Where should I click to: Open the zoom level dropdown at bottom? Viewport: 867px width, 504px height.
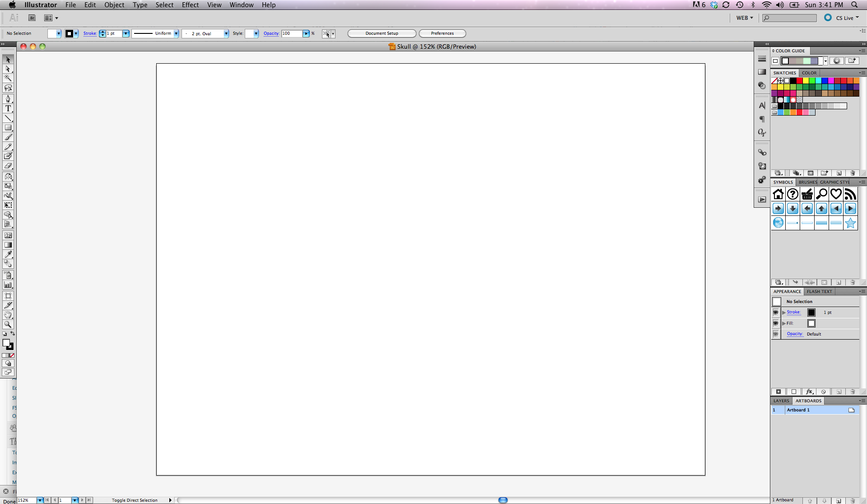(40, 500)
